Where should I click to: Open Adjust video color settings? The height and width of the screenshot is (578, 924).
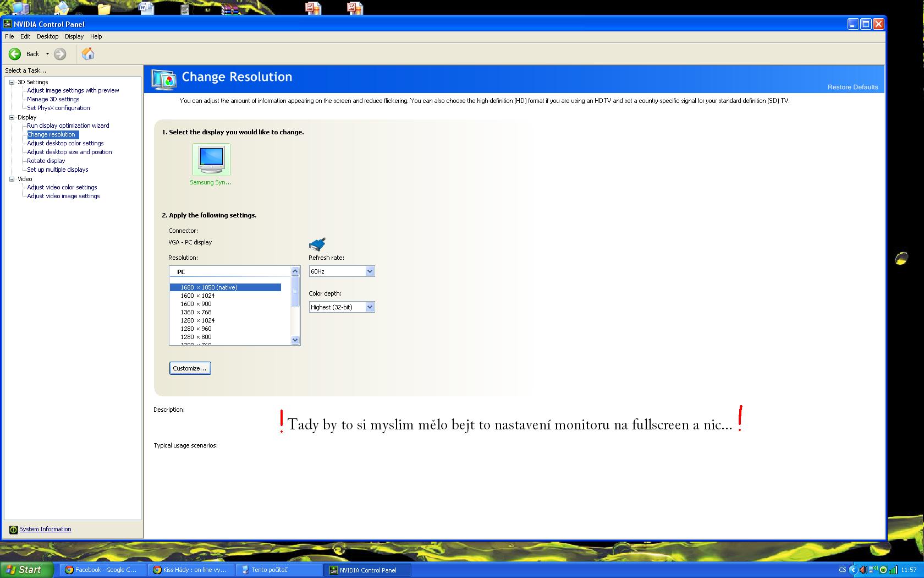tap(62, 187)
